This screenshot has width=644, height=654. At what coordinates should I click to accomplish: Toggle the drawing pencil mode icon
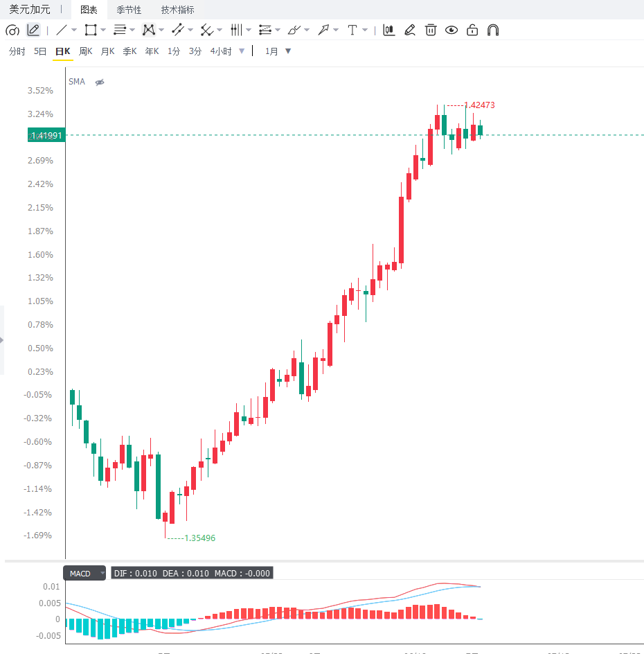tap(33, 30)
